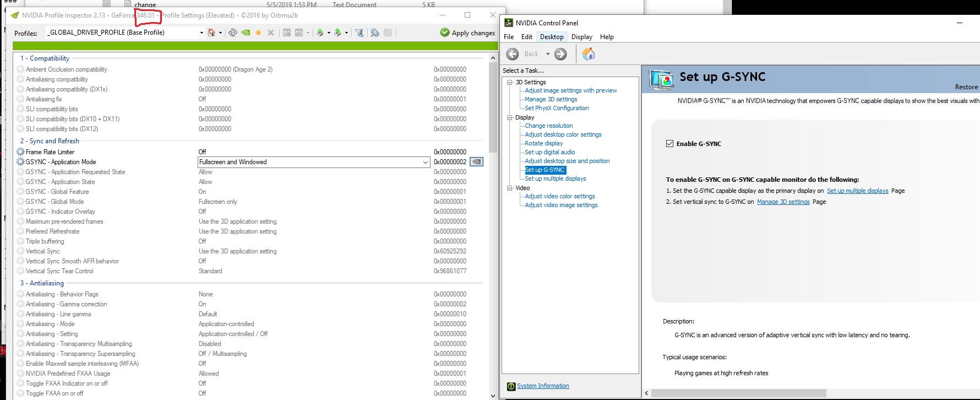Click the gear icon beside Maximum pre-rendered frames
Image resolution: width=980 pixels, height=400 pixels.
pyautogui.click(x=20, y=221)
